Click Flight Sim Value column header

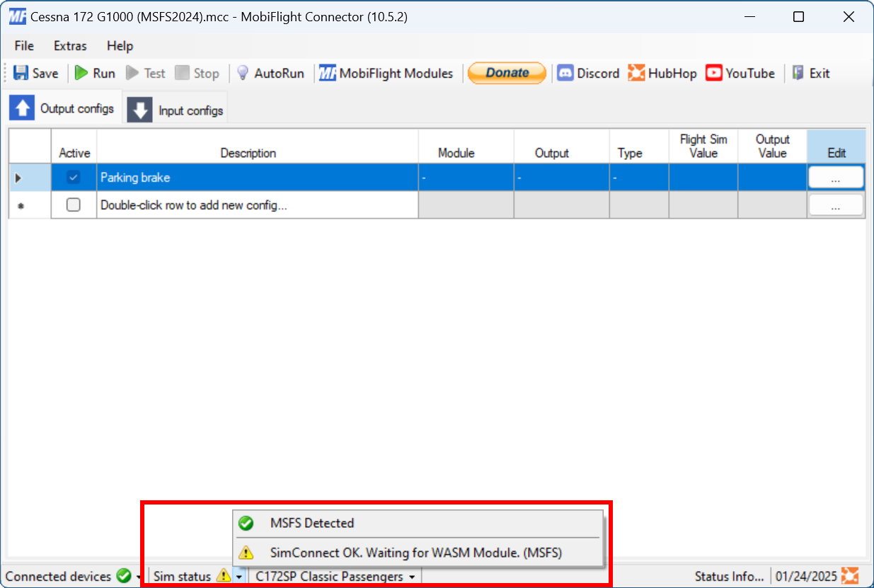(703, 146)
